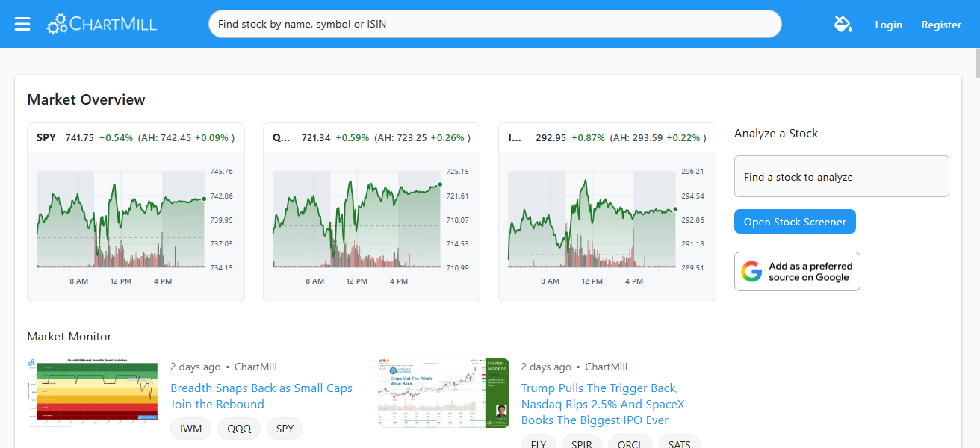The width and height of the screenshot is (980, 448).
Task: Click the change value +0.87%
Action: click(588, 137)
